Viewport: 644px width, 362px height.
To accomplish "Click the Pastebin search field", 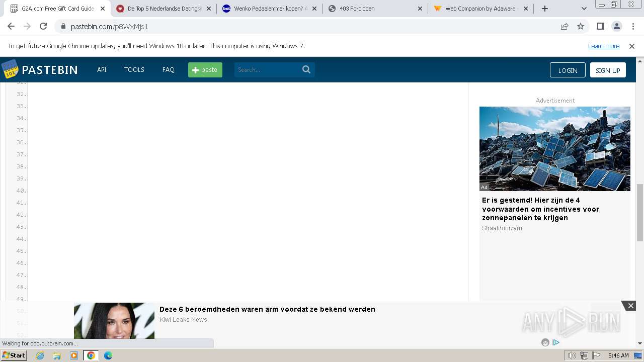I will click(267, 70).
